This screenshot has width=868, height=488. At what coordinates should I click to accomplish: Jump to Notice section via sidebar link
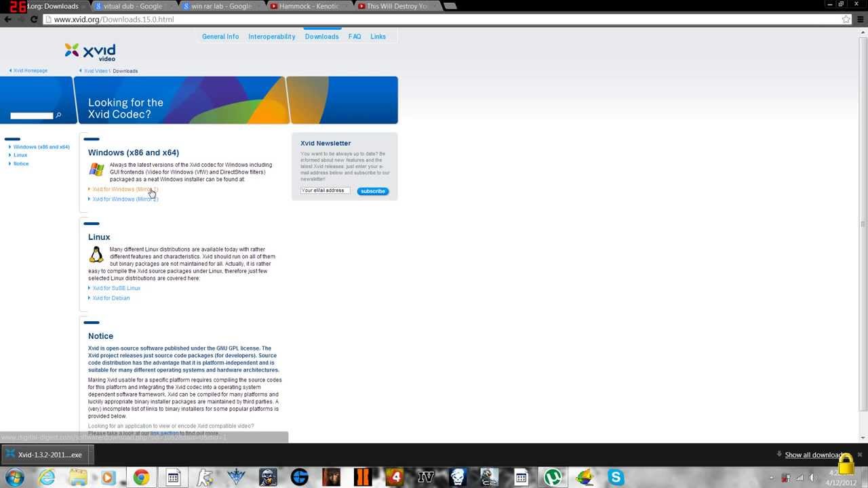[x=21, y=164]
